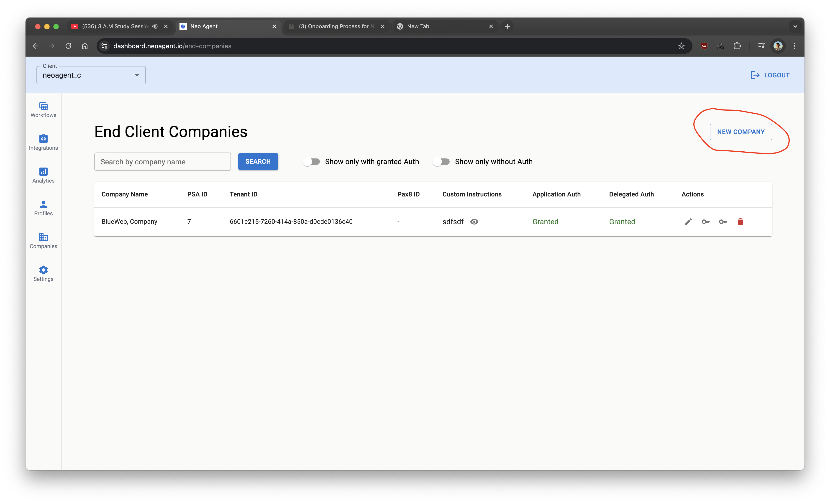
Task: Toggle Show only with granted Auth
Action: click(311, 162)
